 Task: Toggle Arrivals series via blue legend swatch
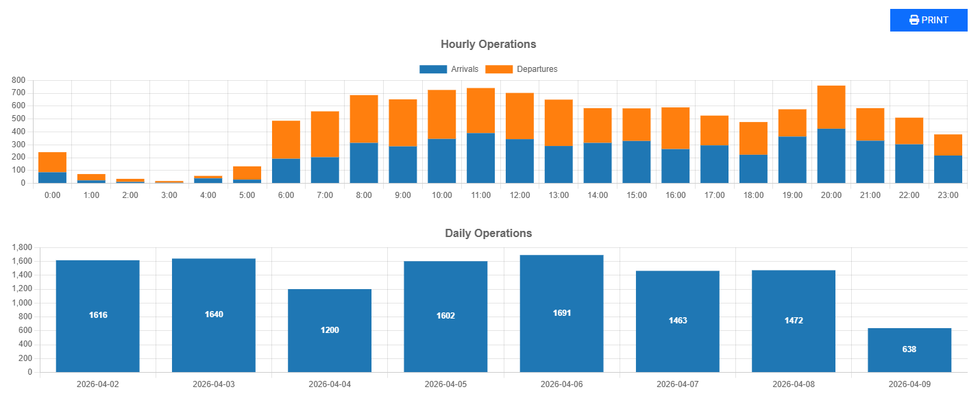(x=432, y=69)
